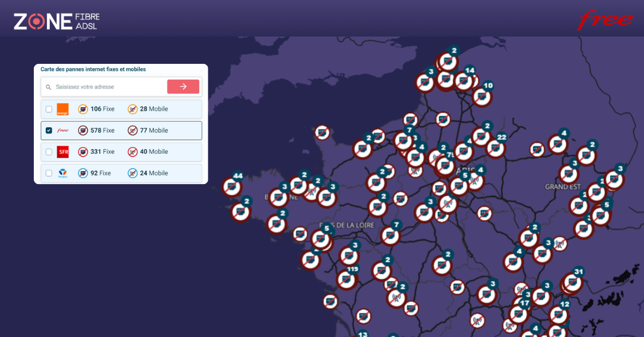This screenshot has height=337, width=644.
Task: Open the outage cluster marked 22
Action: (x=495, y=148)
